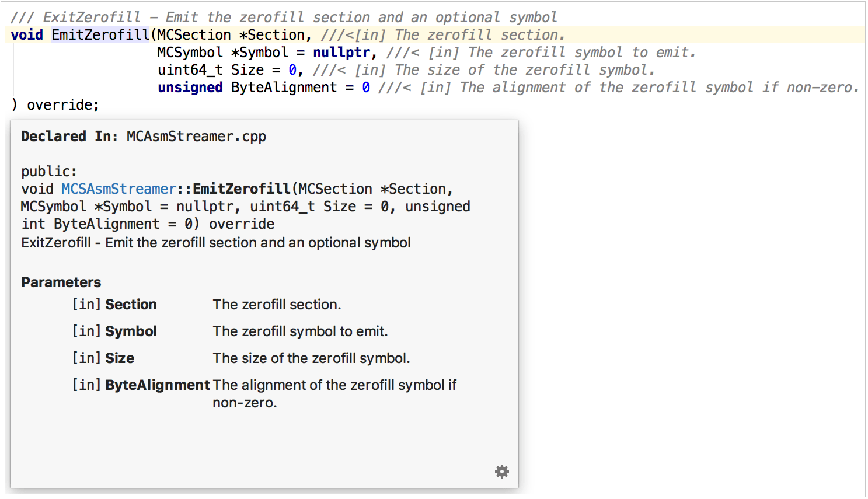Click the unsigned keyword in the signature

(x=190, y=87)
